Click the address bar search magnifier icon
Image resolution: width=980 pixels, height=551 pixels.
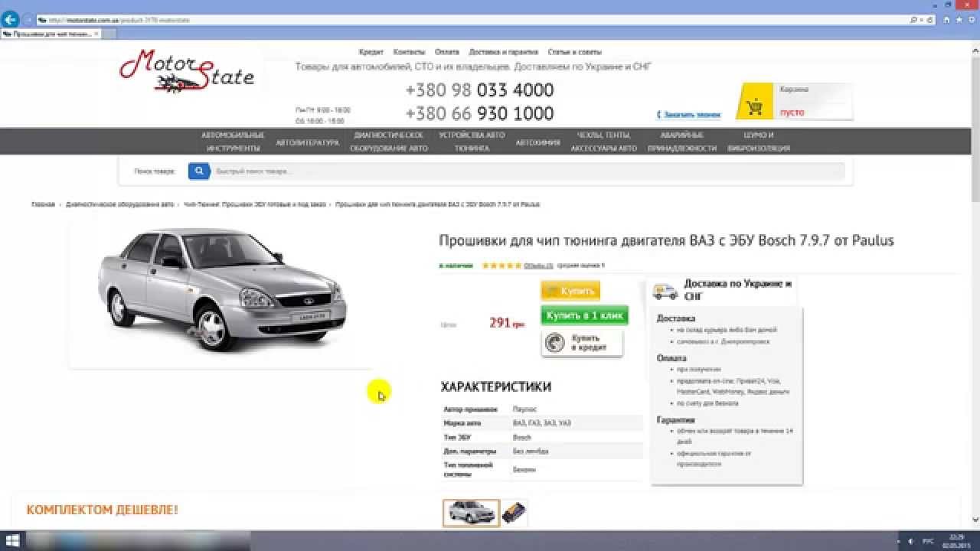coord(913,20)
